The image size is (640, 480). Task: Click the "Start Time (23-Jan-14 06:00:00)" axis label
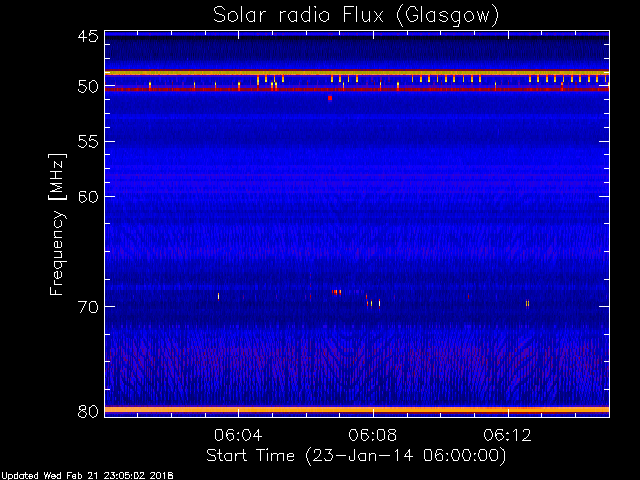pyautogui.click(x=356, y=455)
